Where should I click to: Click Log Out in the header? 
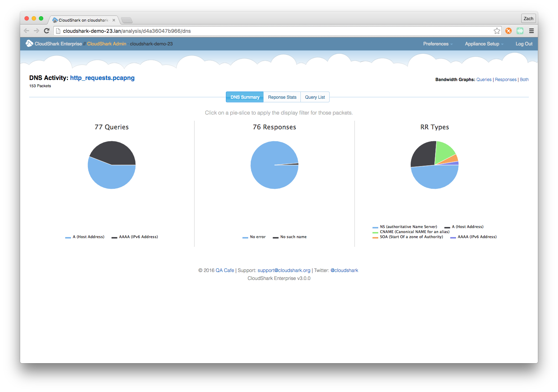[x=524, y=44]
